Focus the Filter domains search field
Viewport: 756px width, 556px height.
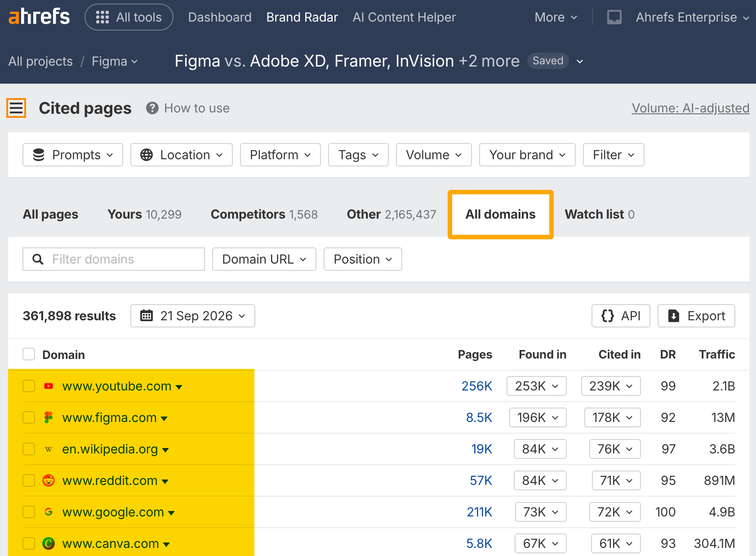pos(114,259)
